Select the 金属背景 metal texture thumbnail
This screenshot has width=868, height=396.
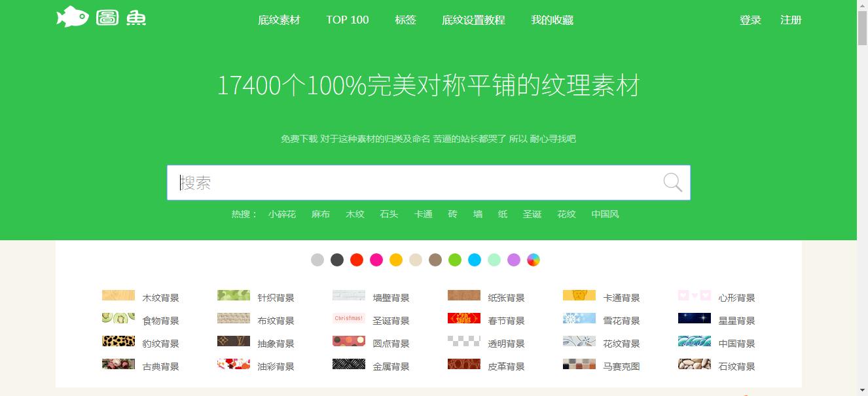(x=348, y=364)
